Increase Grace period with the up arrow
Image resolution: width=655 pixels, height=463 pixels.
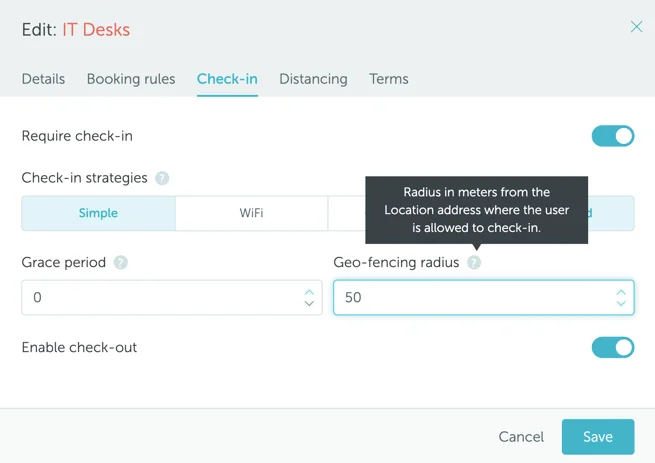tap(309, 292)
